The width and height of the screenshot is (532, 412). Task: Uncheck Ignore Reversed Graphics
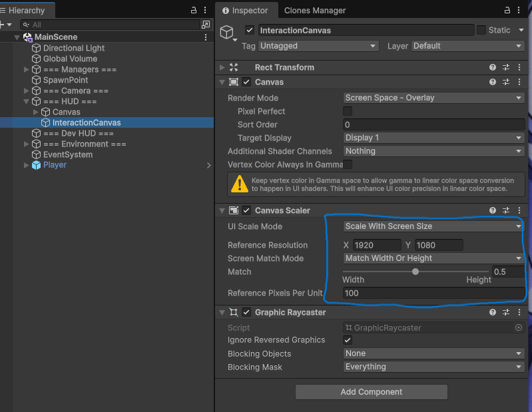point(348,340)
